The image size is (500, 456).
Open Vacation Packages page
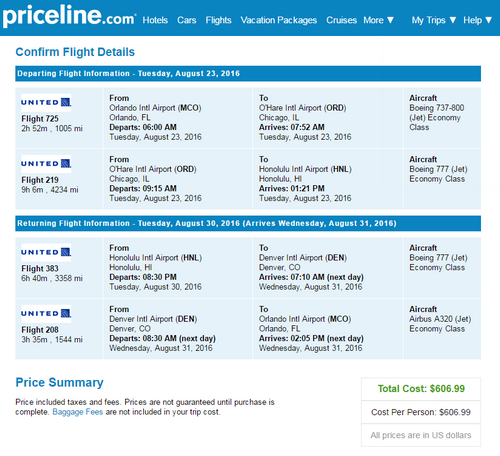coord(279,20)
